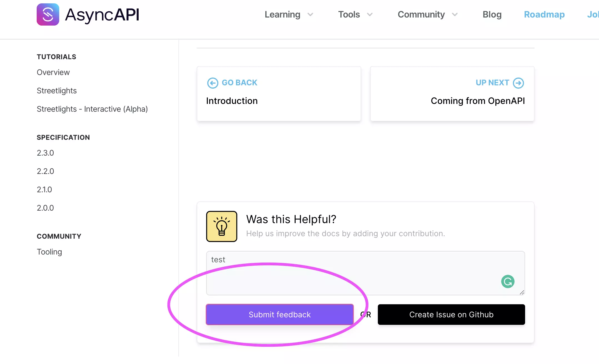The height and width of the screenshot is (364, 599).
Task: Open the Community dropdown chevron
Action: pyautogui.click(x=455, y=14)
